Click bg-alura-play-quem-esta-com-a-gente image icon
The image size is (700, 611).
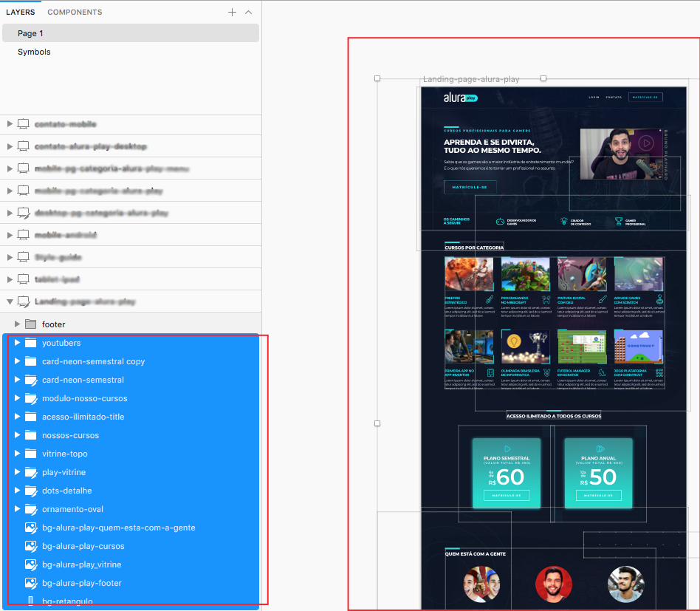(31, 528)
